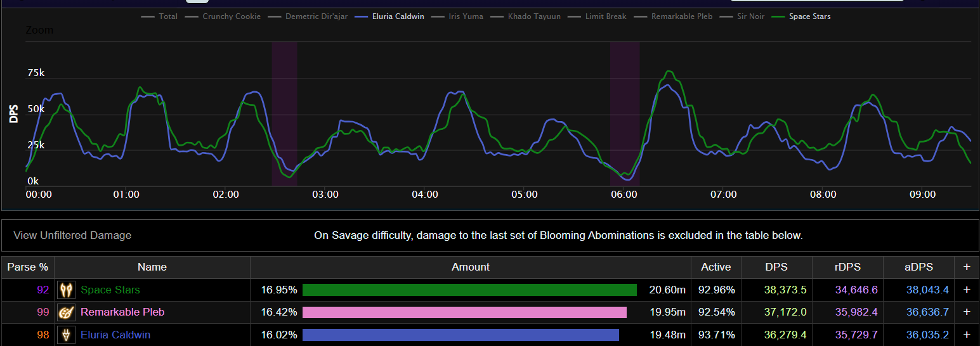Toggle Iris Yuma series in legend
This screenshot has height=346, width=980.
(457, 16)
